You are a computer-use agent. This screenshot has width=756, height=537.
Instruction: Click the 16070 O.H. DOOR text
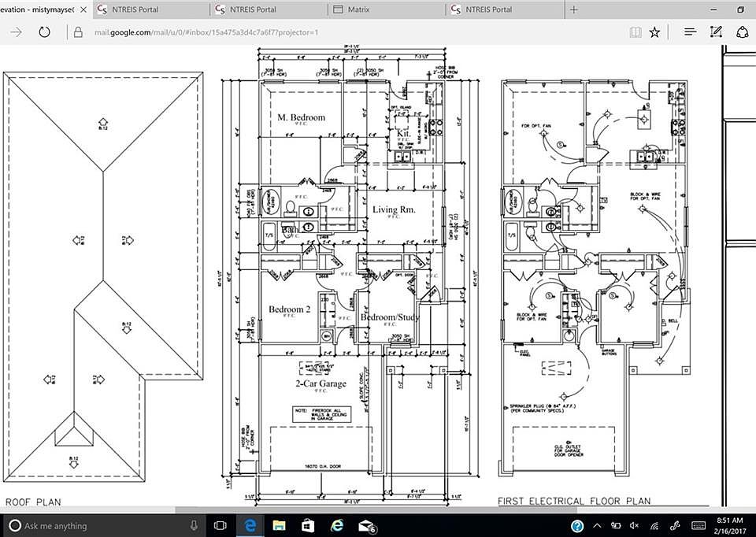pyautogui.click(x=323, y=467)
